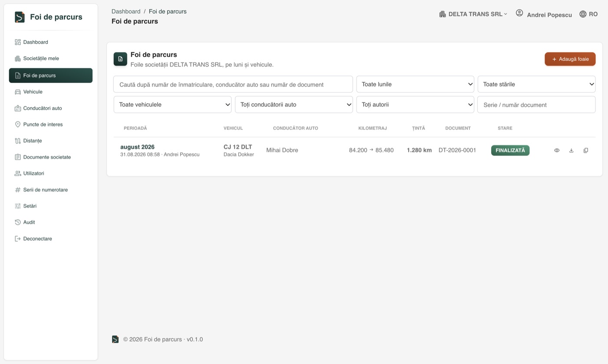The width and height of the screenshot is (608, 364).
Task: Click the user account avatar icon
Action: coord(519,13)
